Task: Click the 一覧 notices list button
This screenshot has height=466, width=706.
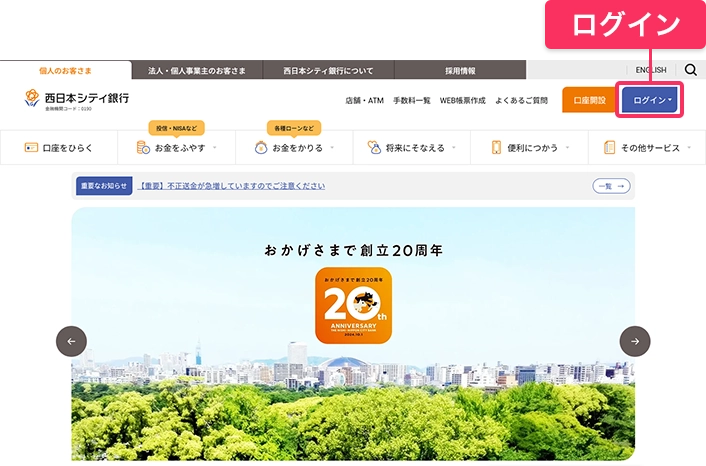Action: [x=611, y=186]
